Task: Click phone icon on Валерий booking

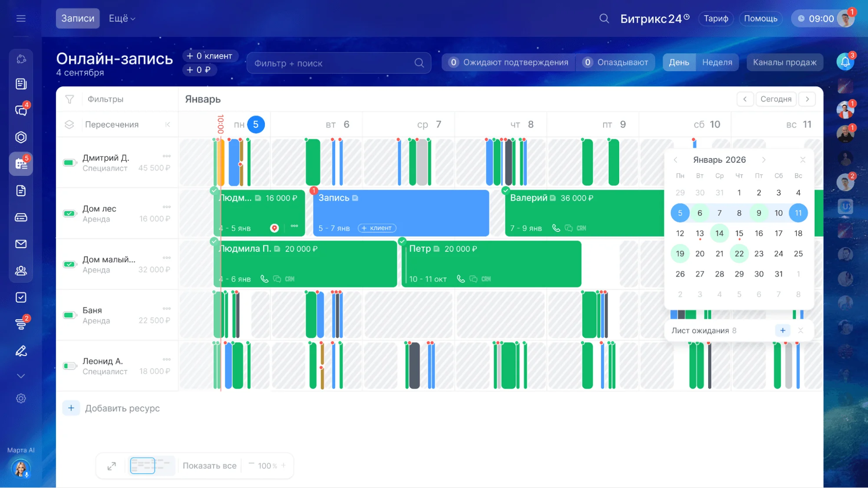Action: (x=556, y=228)
